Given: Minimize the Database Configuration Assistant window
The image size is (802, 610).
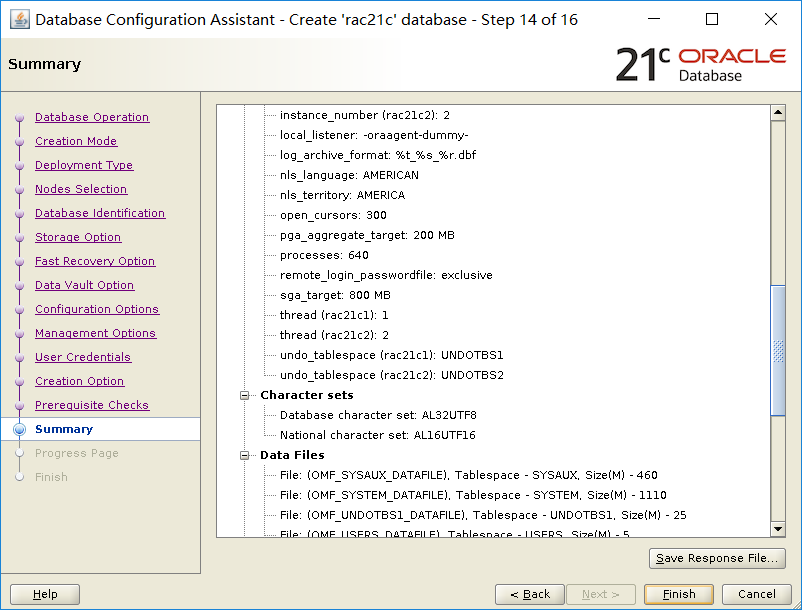Looking at the screenshot, I should pyautogui.click(x=654, y=19).
